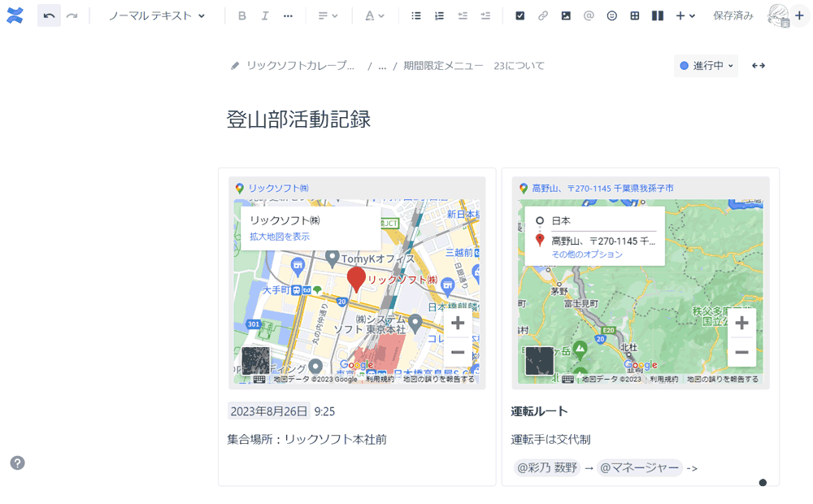The image size is (813, 504).
Task: Open the text alignment dropdown
Action: pos(328,16)
